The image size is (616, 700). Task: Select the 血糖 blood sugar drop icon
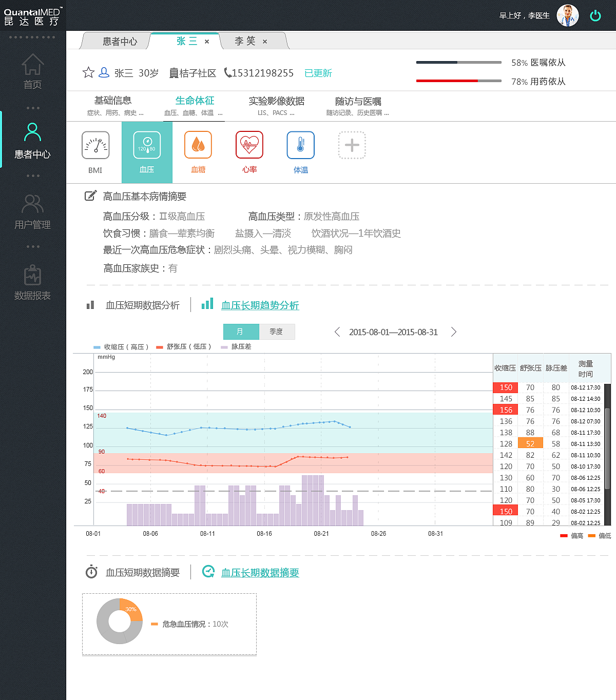click(198, 145)
